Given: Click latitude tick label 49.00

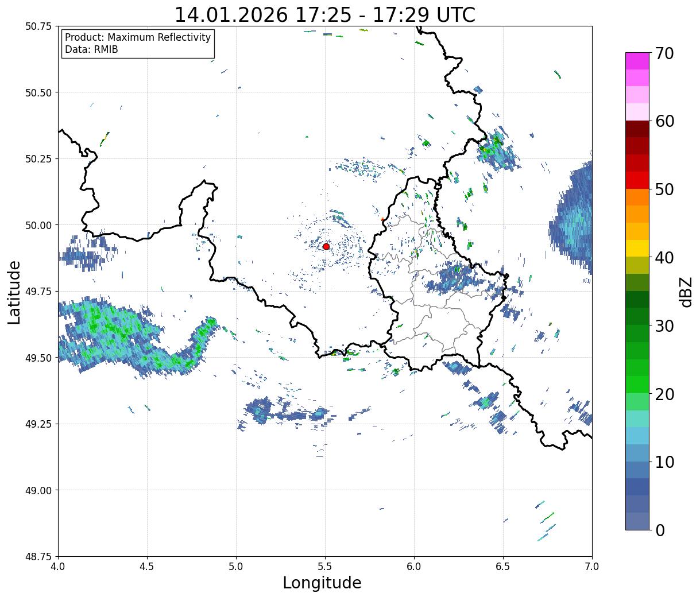Looking at the screenshot, I should tap(38, 490).
